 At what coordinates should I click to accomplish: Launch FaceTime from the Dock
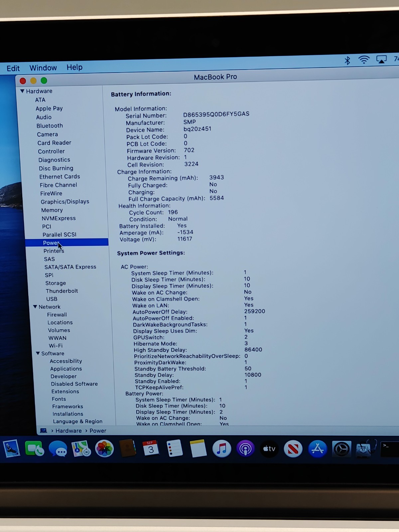35,448
